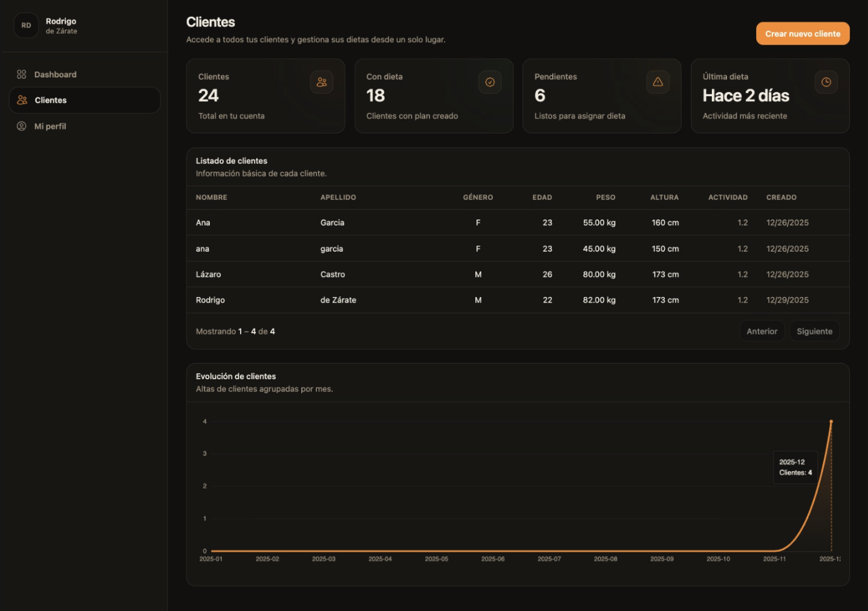Click the CREADO column header
The height and width of the screenshot is (611, 868).
781,197
